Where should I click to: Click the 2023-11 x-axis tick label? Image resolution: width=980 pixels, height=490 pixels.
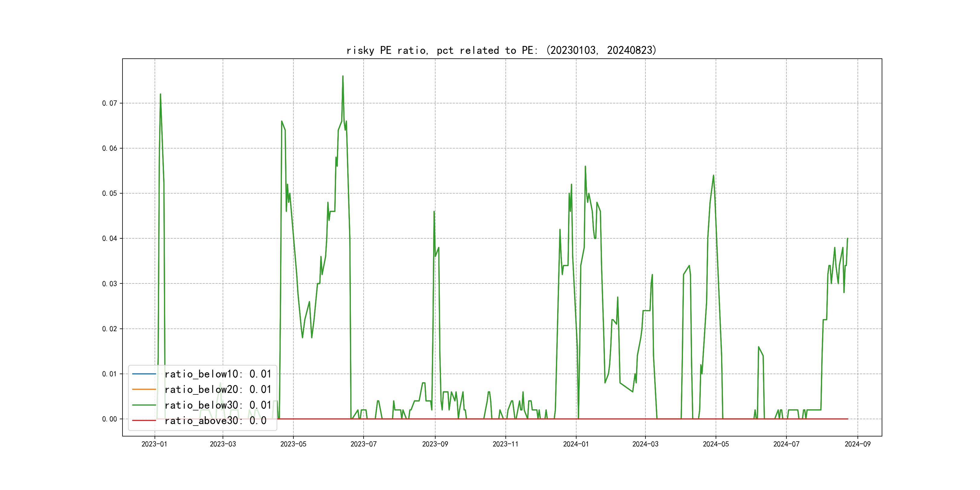pos(506,444)
